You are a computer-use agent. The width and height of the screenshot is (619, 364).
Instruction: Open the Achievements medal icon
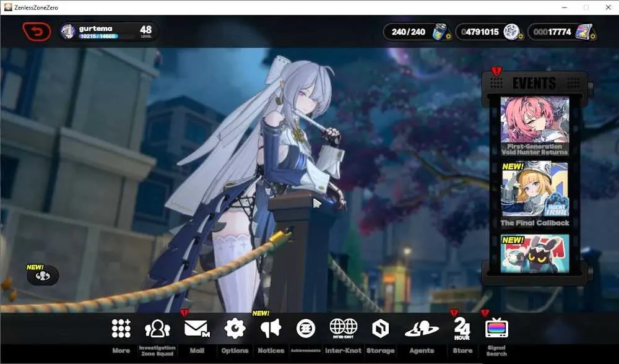click(x=306, y=329)
